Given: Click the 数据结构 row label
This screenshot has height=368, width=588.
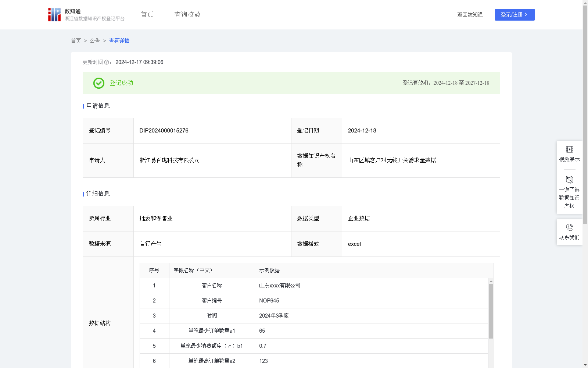Looking at the screenshot, I should pos(100,323).
